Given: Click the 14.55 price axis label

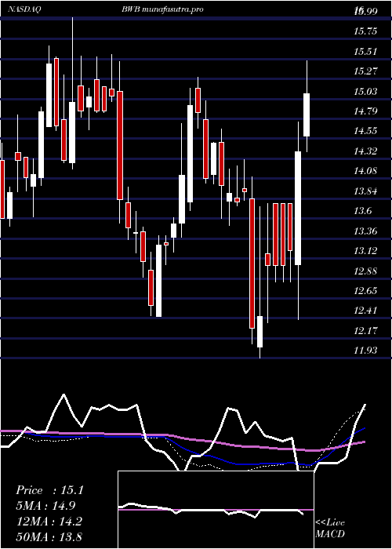Looking at the screenshot, I should (365, 131).
